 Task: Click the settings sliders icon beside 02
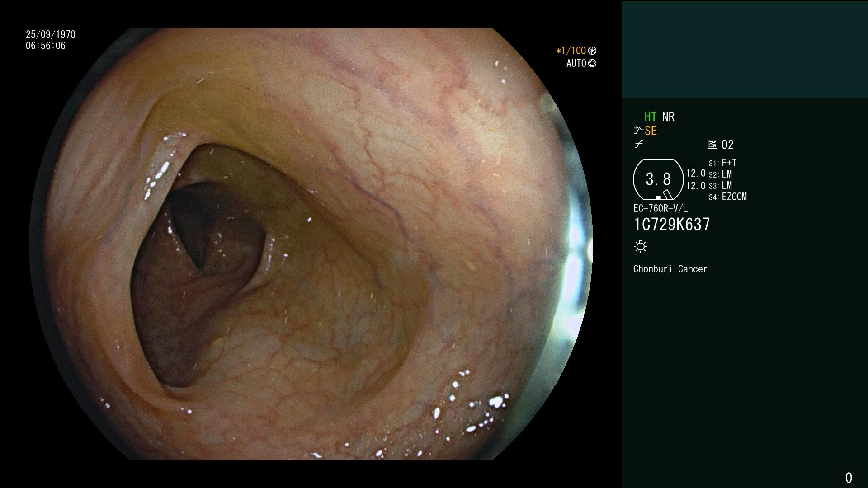point(712,144)
